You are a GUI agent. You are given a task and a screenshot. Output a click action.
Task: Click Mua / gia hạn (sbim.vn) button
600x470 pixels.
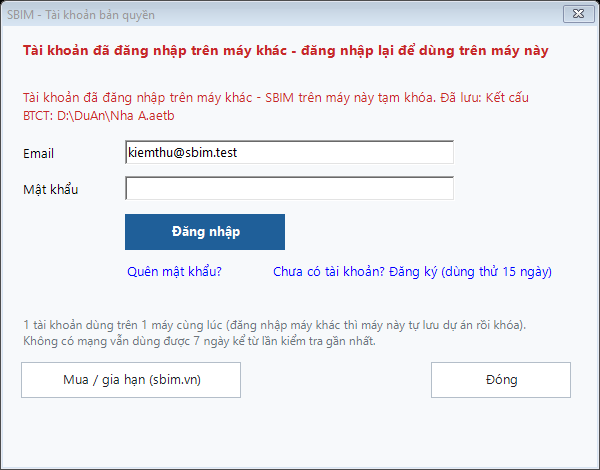[131, 380]
